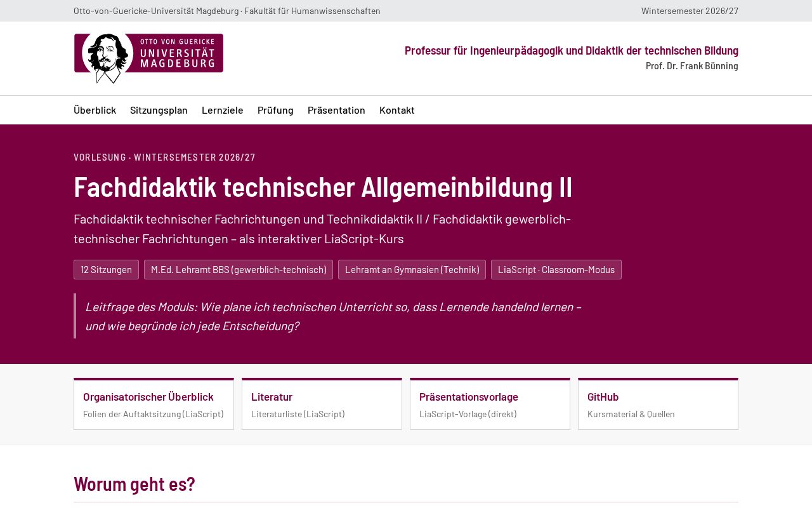This screenshot has width=812, height=508.
Task: Click the name 'Prof. Dr. Frank Bünning'
Action: pos(692,65)
